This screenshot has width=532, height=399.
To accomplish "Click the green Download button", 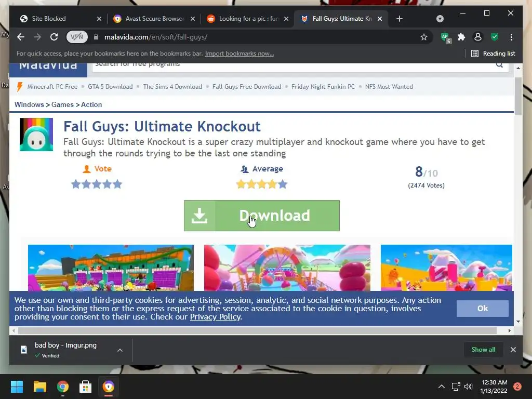I will tap(262, 216).
